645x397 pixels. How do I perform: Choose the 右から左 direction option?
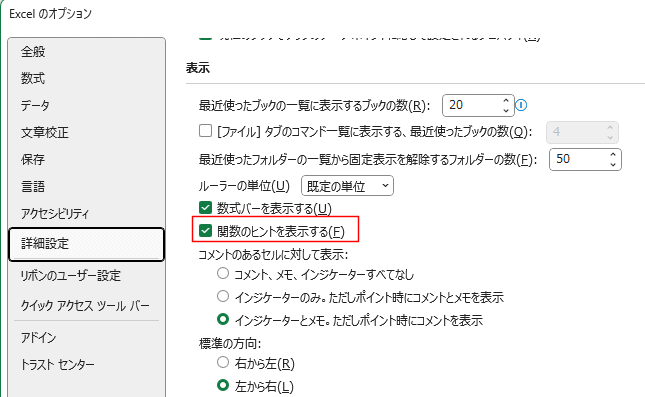(223, 362)
